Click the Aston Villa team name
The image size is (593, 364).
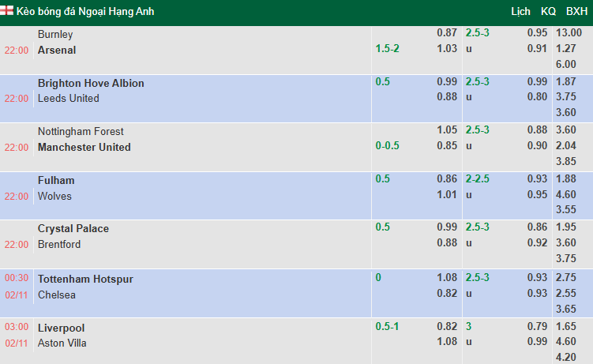pos(62,343)
